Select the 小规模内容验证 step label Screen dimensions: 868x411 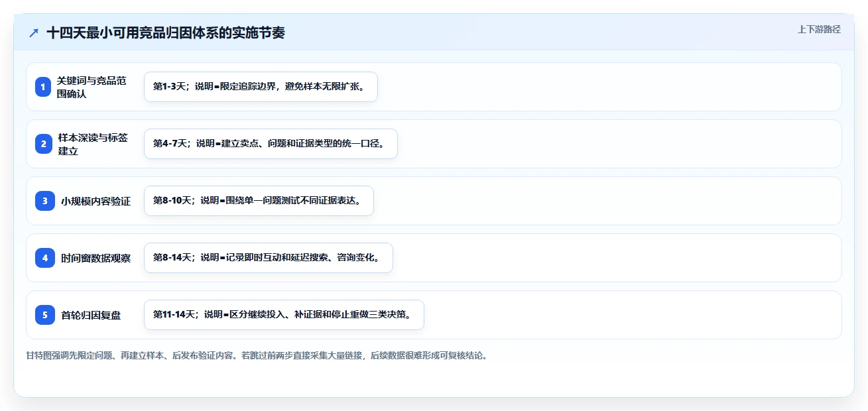96,201
